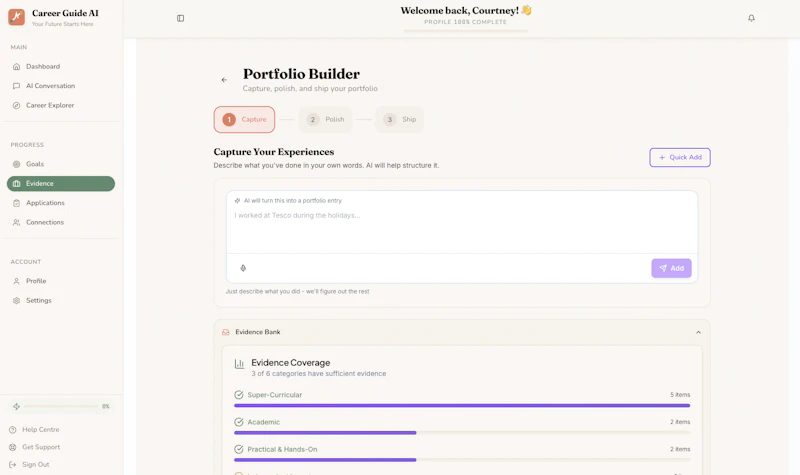Collapse the Evidence Bank section chevron
This screenshot has height=475, width=800.
[698, 332]
